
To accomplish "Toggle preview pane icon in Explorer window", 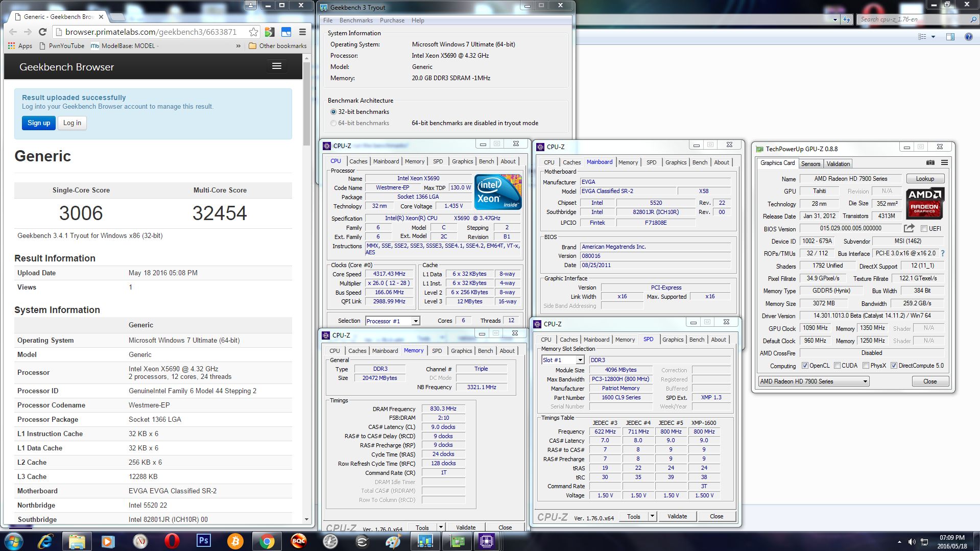I will (x=950, y=37).
